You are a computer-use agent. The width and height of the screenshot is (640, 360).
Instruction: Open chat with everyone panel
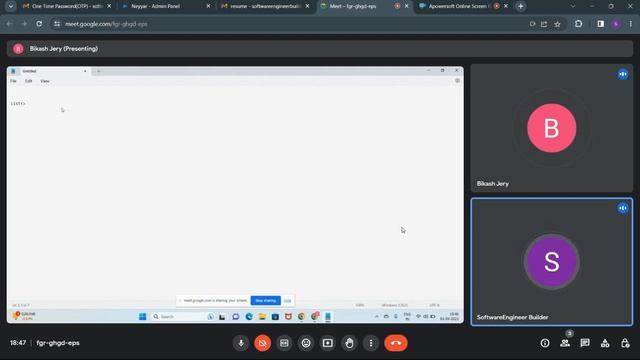[x=585, y=343]
